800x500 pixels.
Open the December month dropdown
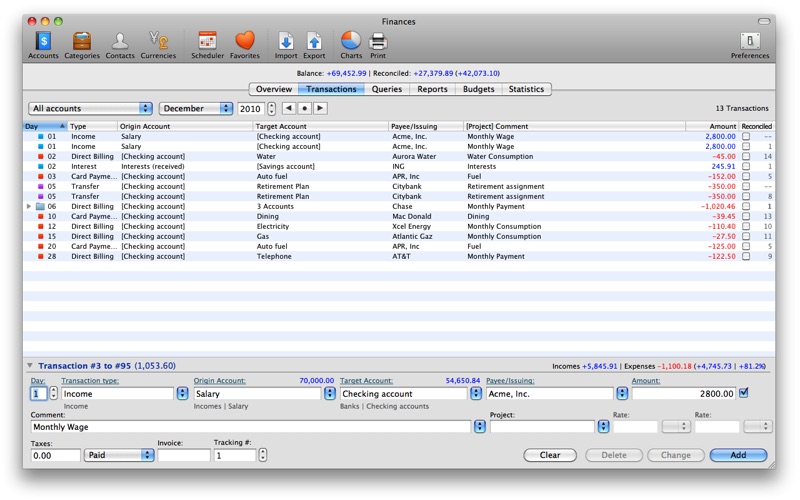pos(196,108)
